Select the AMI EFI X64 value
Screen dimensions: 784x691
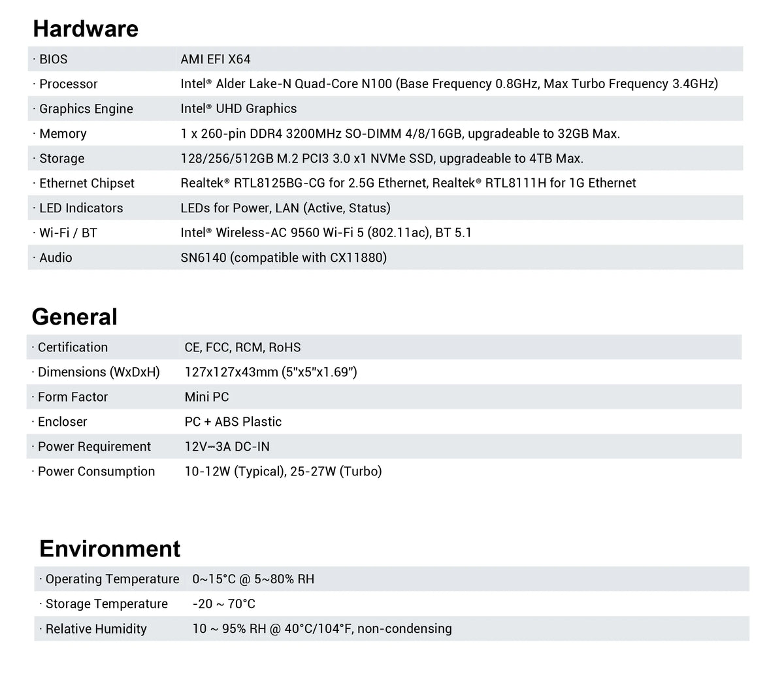click(x=216, y=59)
